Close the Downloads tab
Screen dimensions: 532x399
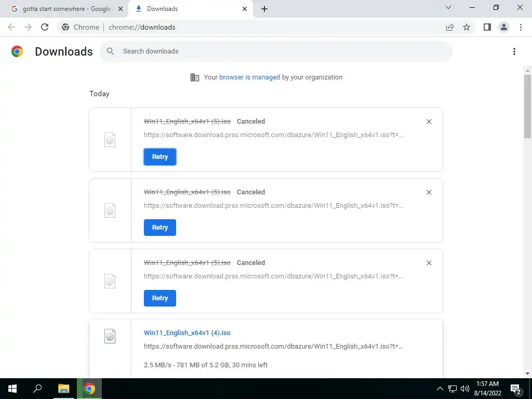245,9
